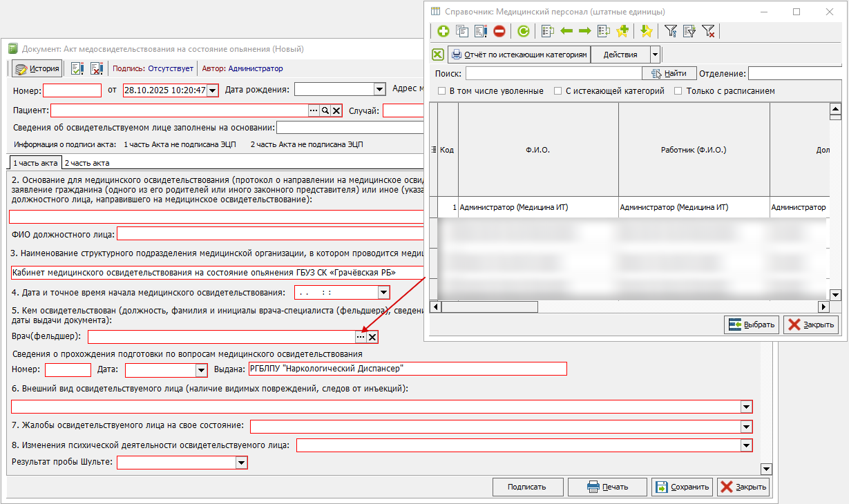Open staff lookup via Врач(фельдшер) ellipsis button

[360, 337]
